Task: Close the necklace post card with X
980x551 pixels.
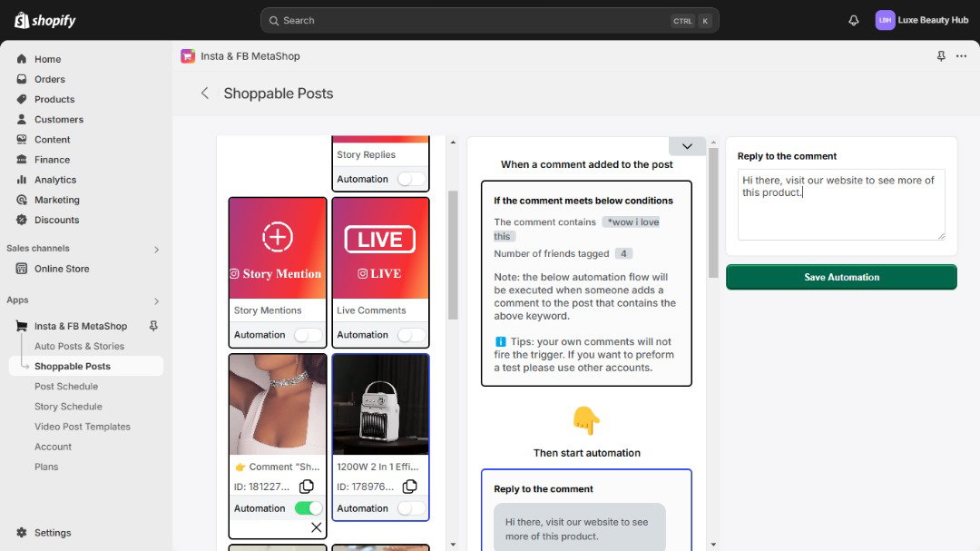Action: tap(317, 527)
